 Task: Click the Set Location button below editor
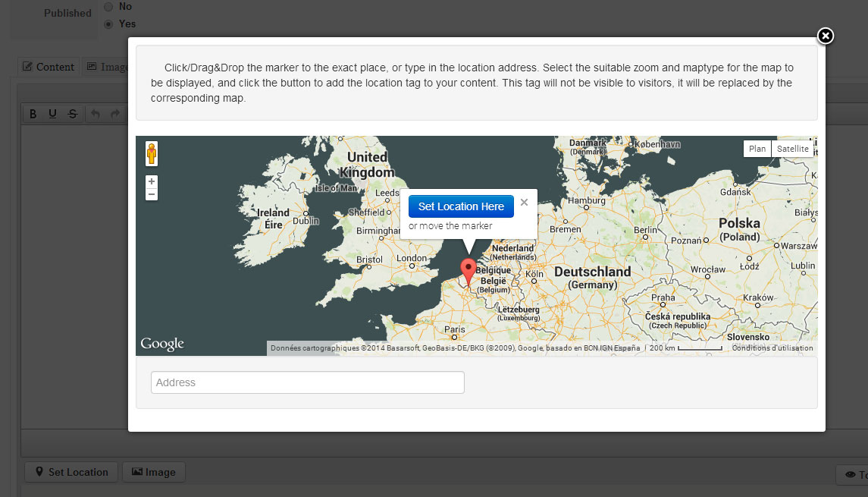pyautogui.click(x=71, y=472)
